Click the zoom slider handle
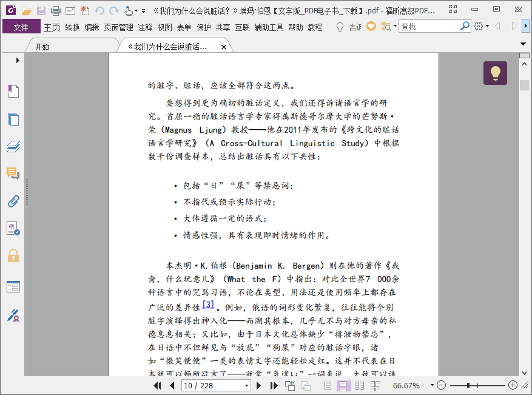The height and width of the screenshot is (395, 532). click(x=468, y=385)
